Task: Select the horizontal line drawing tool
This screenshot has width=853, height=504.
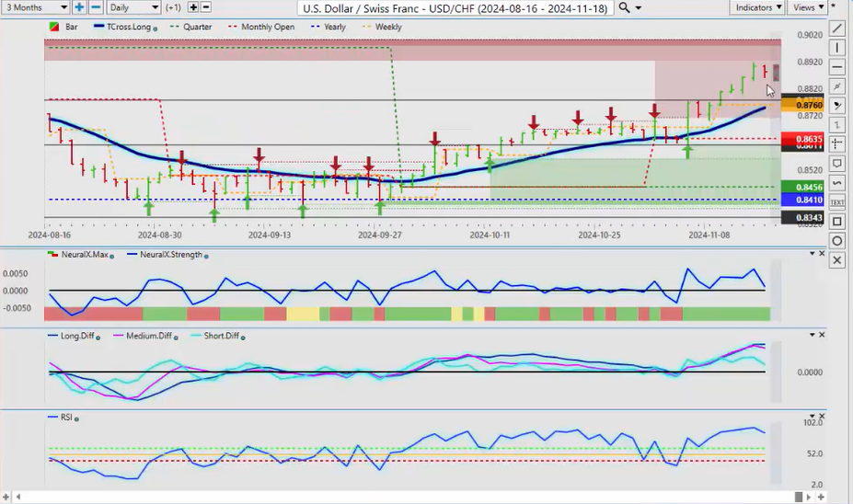Action: pyautogui.click(x=836, y=67)
